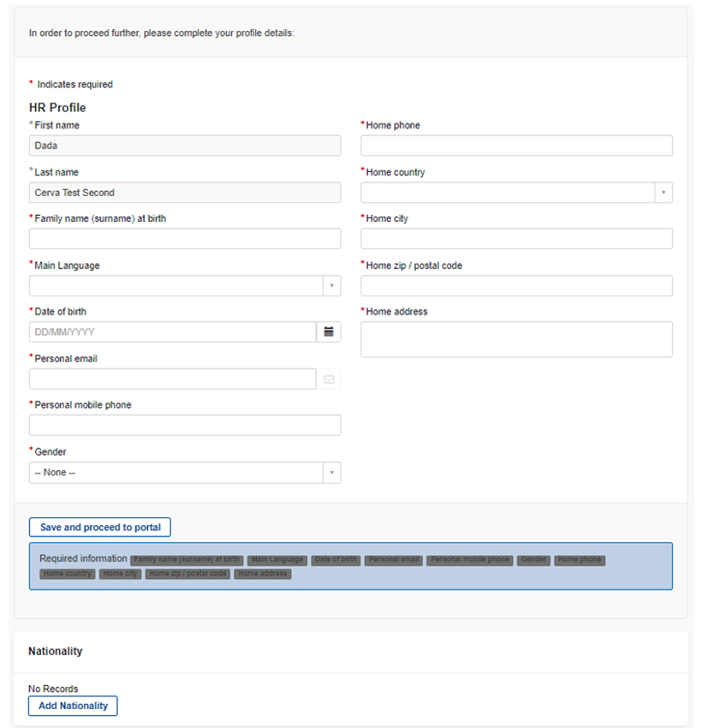This screenshot has width=702, height=728.
Task: Expand the Gender selection dropdown
Action: click(332, 472)
